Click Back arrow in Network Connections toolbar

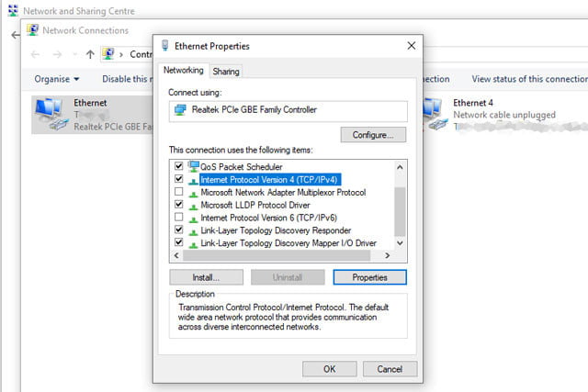[x=35, y=55]
